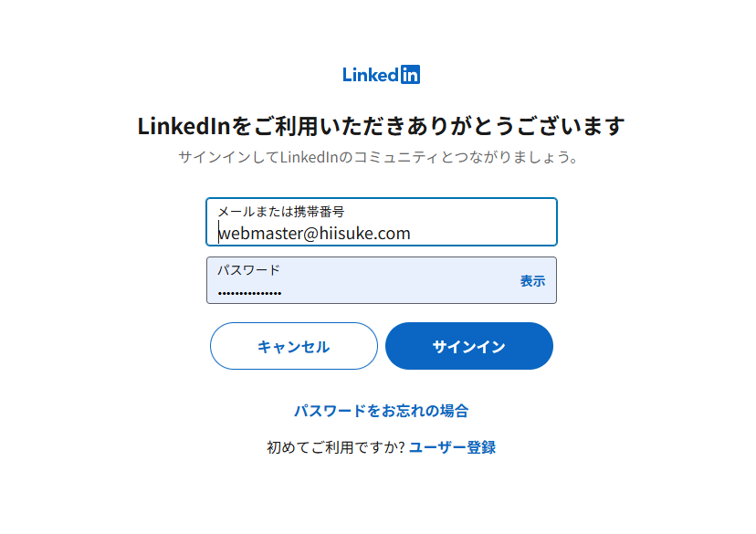Image resolution: width=756 pixels, height=534 pixels.
Task: Focus the メールまたは携帯番号 email field
Action: coord(382,222)
